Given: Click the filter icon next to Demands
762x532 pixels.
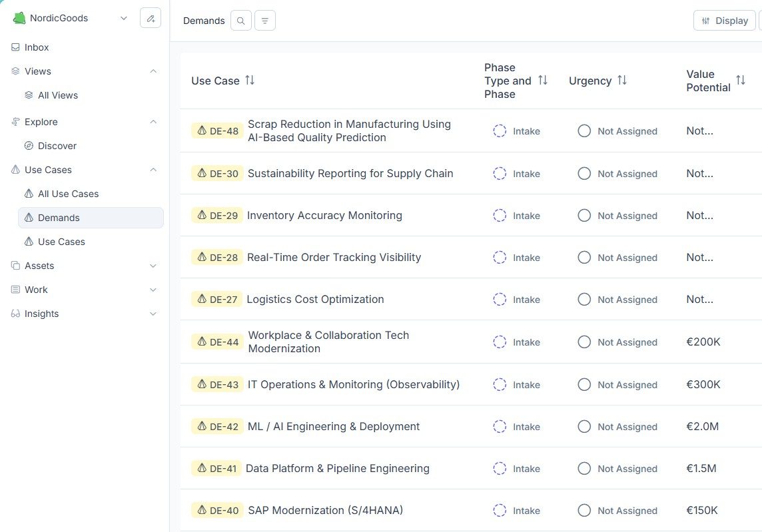Looking at the screenshot, I should [x=265, y=21].
